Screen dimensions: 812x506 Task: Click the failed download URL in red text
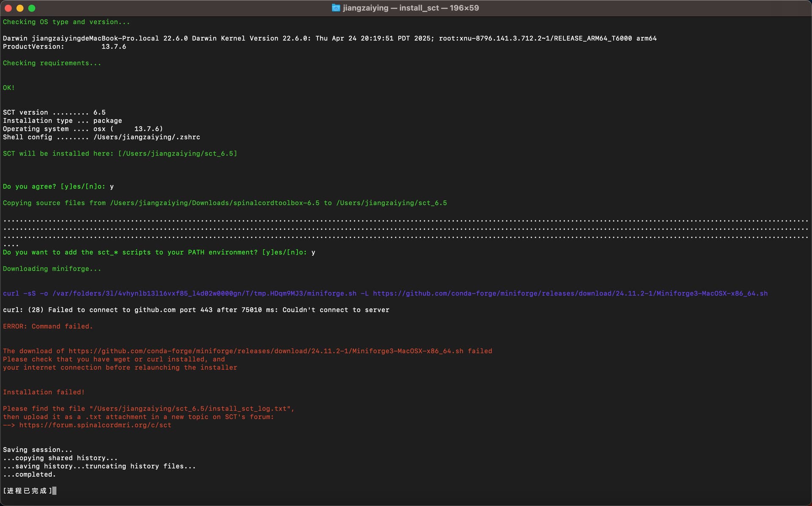click(266, 351)
